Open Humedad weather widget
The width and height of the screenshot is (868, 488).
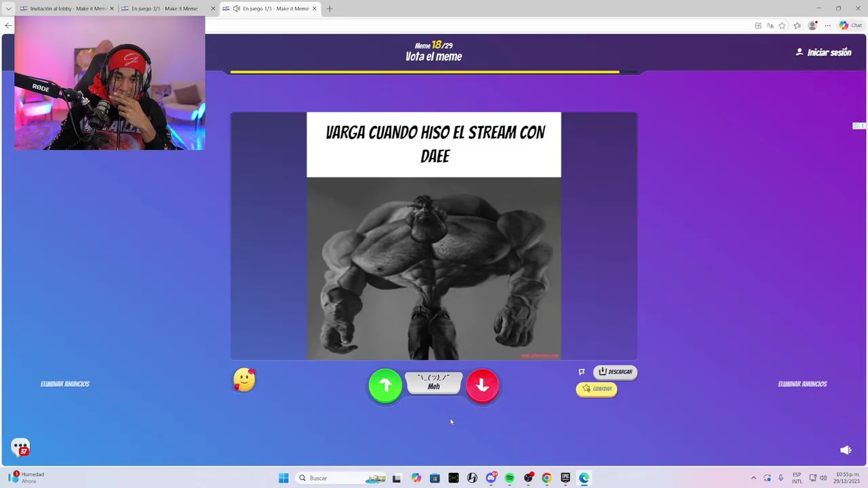click(x=27, y=478)
